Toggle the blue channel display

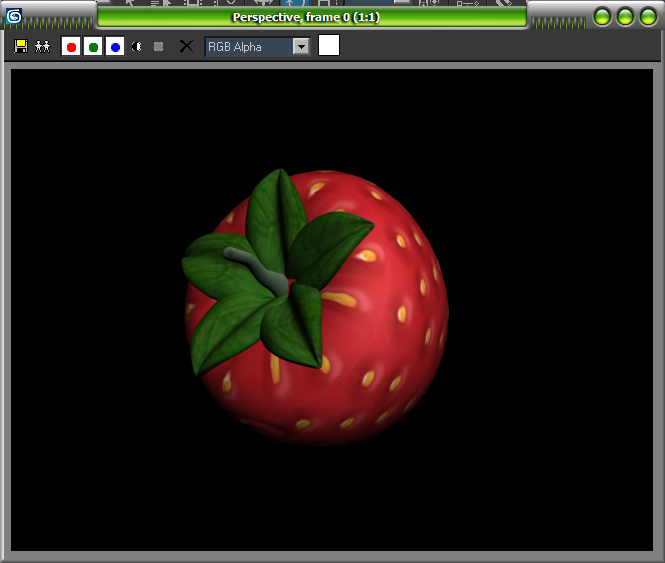(115, 47)
